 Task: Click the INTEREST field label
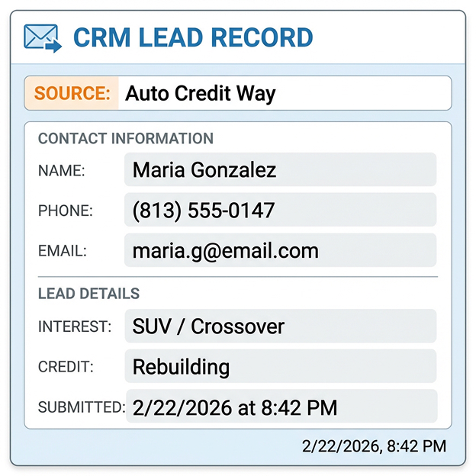[75, 327]
